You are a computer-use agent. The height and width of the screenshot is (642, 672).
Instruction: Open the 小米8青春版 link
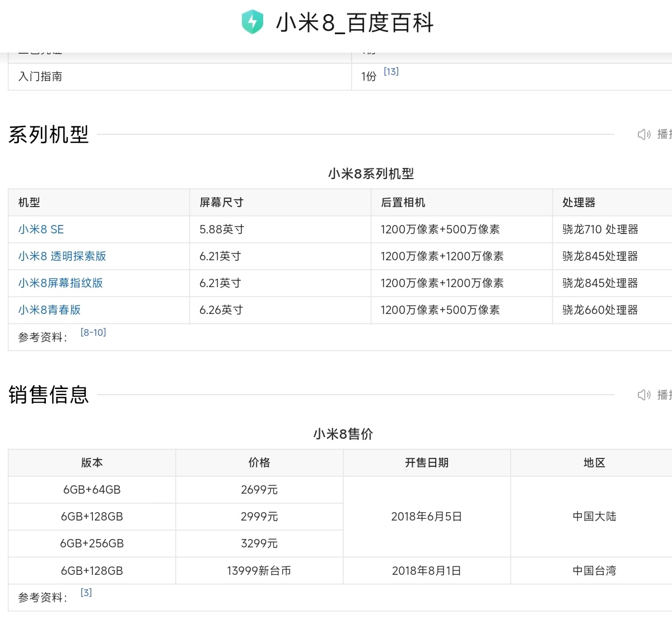point(49,310)
